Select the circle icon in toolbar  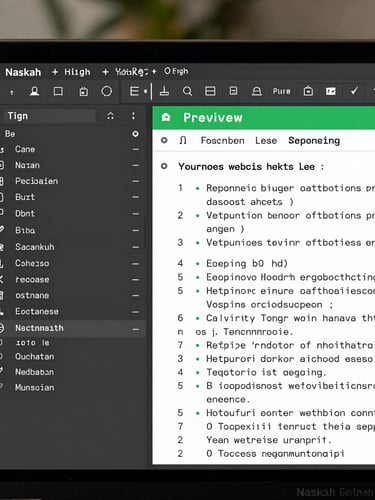107,91
